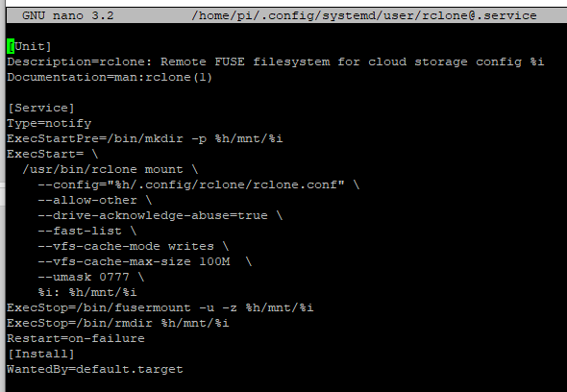
Task: Click the [Install] section header
Action: tap(41, 354)
